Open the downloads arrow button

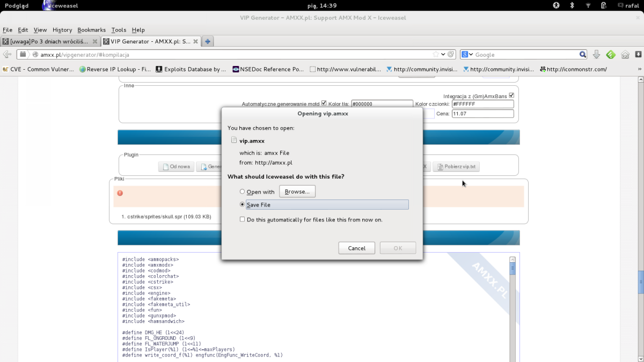597,54
